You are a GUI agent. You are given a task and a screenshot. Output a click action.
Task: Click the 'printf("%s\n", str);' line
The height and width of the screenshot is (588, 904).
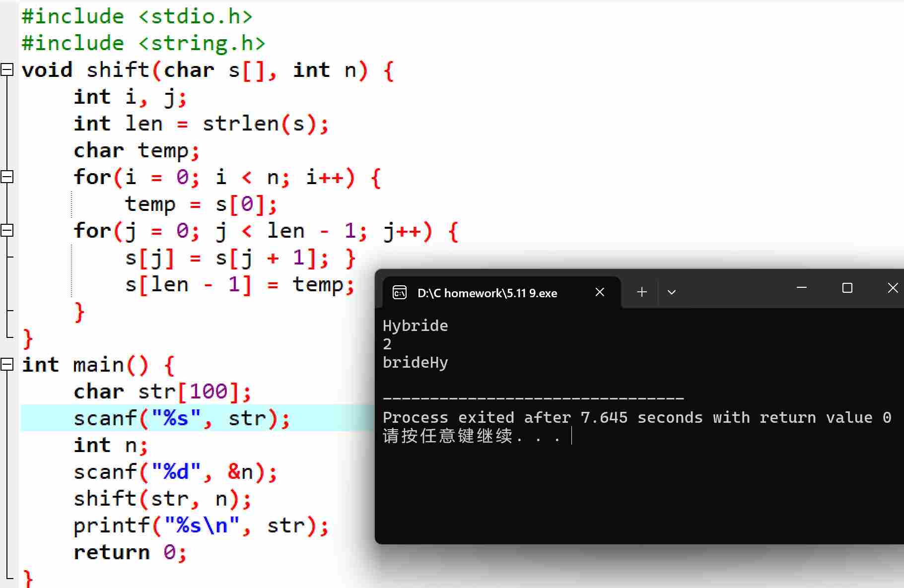201,525
